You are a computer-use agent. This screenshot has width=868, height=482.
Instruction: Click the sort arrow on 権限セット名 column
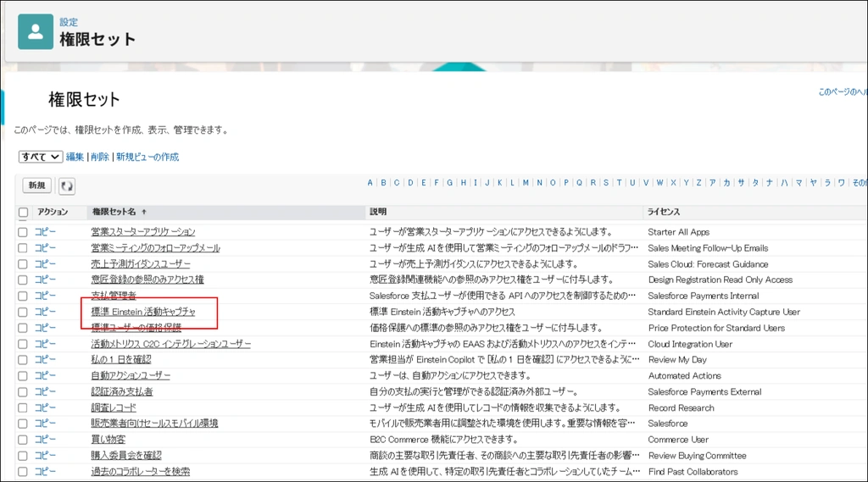tap(144, 212)
